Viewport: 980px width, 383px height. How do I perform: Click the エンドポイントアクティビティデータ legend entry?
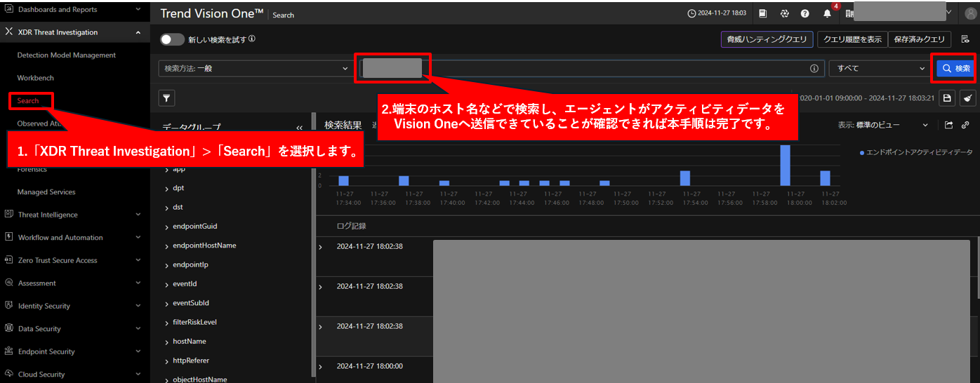(916, 152)
